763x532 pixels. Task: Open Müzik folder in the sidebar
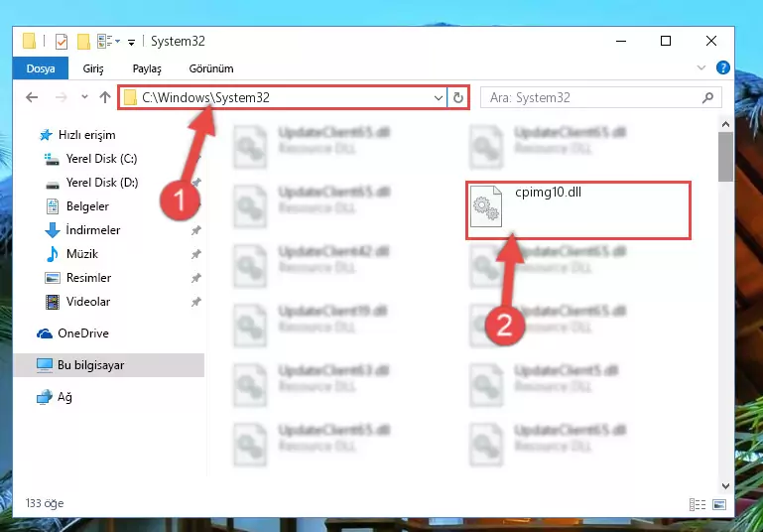(81, 254)
